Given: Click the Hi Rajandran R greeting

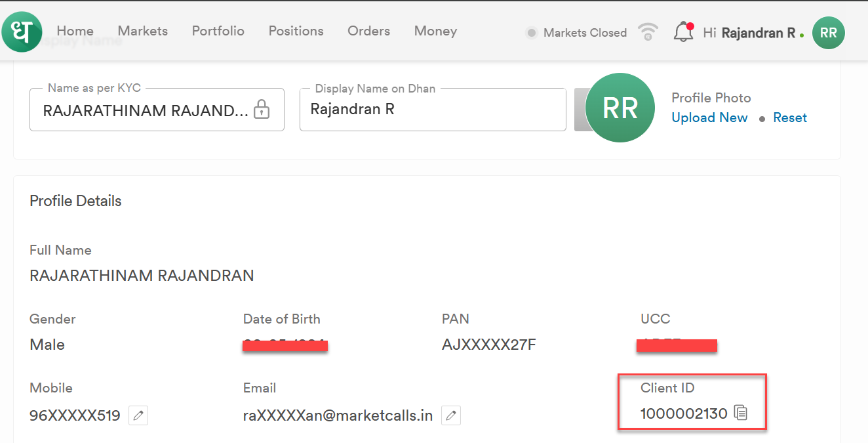Looking at the screenshot, I should click(x=749, y=32).
